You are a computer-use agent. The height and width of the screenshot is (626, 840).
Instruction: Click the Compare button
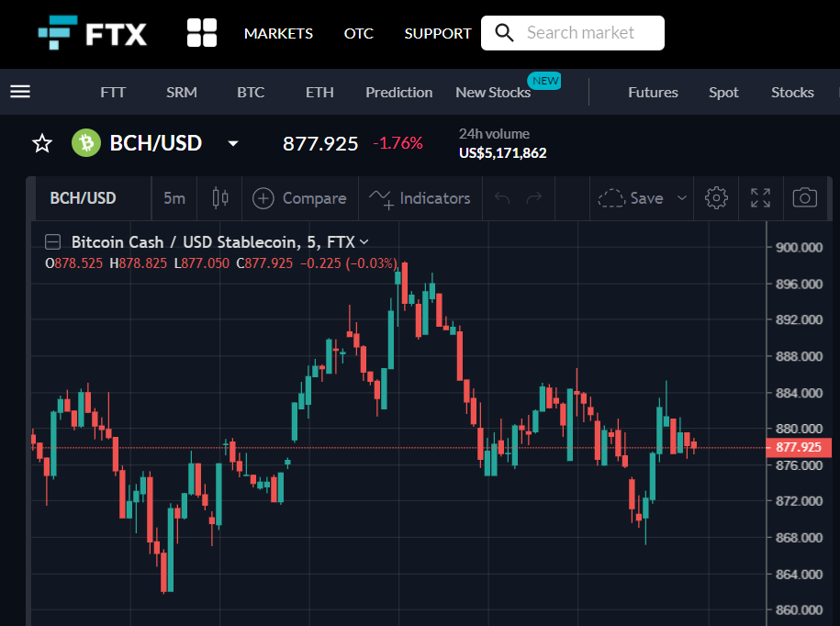pos(299,198)
